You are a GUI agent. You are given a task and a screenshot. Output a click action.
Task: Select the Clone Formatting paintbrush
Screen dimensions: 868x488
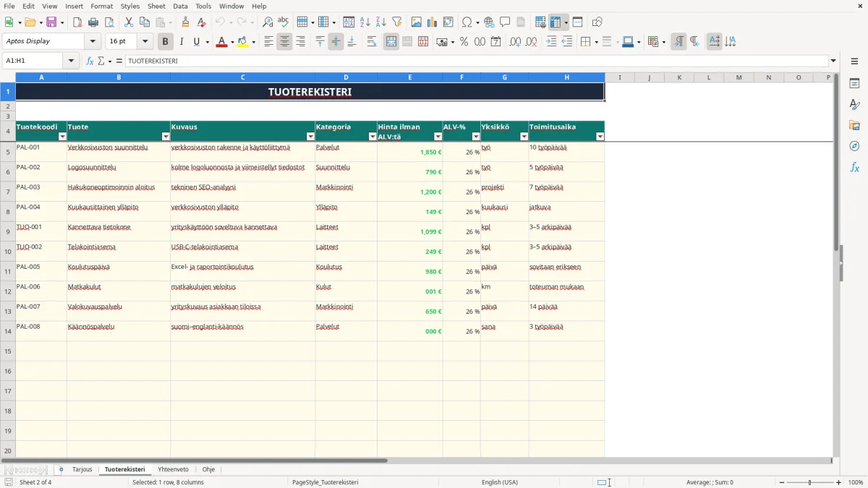point(185,22)
